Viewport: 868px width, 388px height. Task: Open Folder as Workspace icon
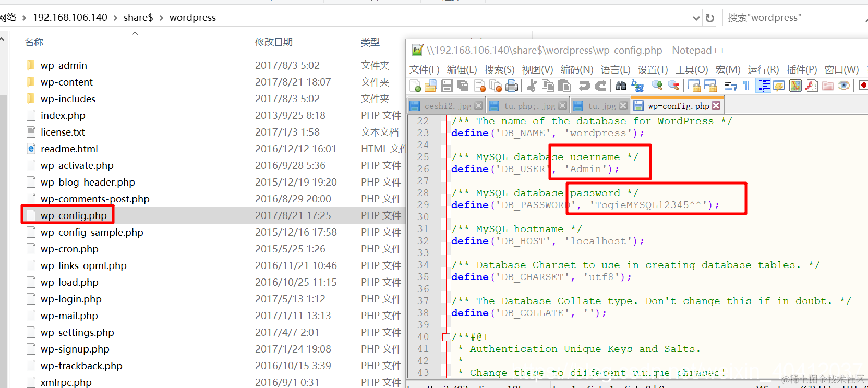pos(828,86)
